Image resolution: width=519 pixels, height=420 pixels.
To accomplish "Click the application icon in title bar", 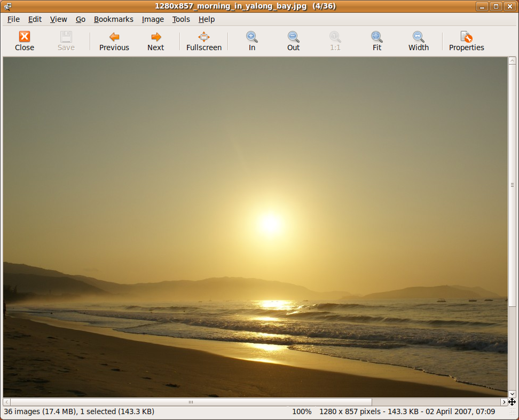I will [x=7, y=6].
